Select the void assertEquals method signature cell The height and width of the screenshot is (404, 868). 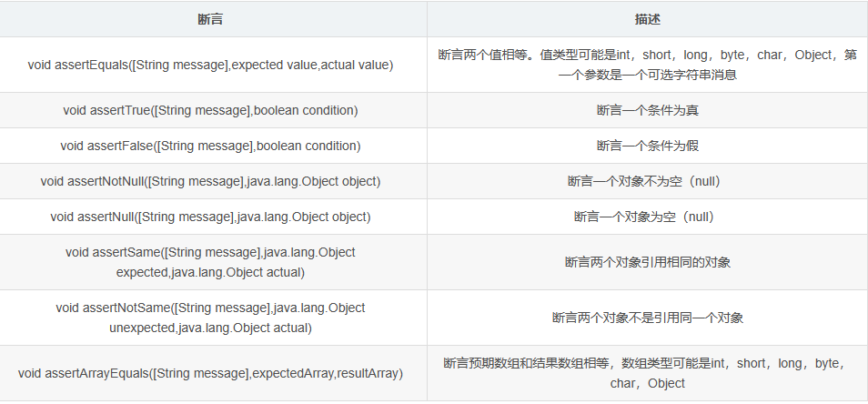click(210, 65)
